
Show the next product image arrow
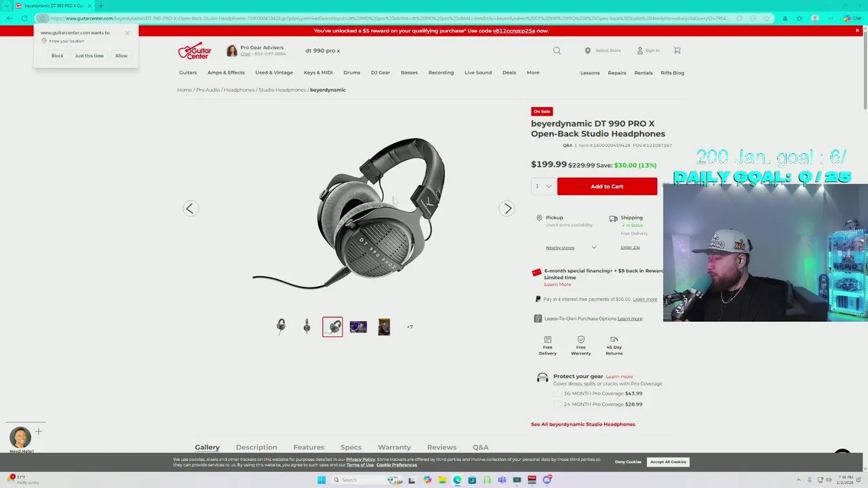[507, 208]
